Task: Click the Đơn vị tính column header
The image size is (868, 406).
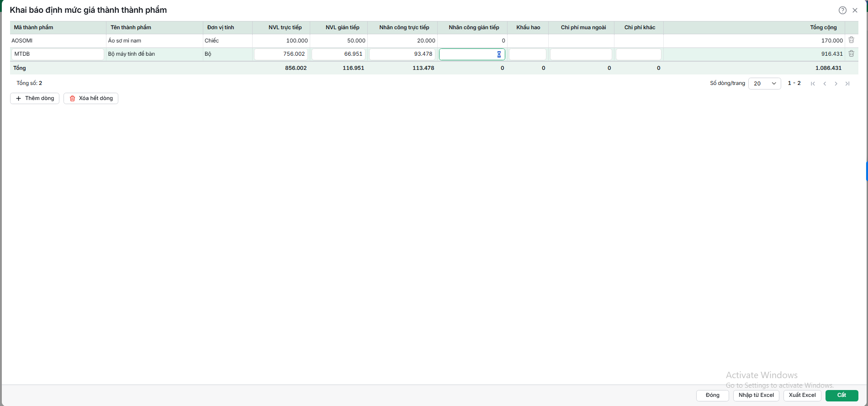Action: (228, 27)
